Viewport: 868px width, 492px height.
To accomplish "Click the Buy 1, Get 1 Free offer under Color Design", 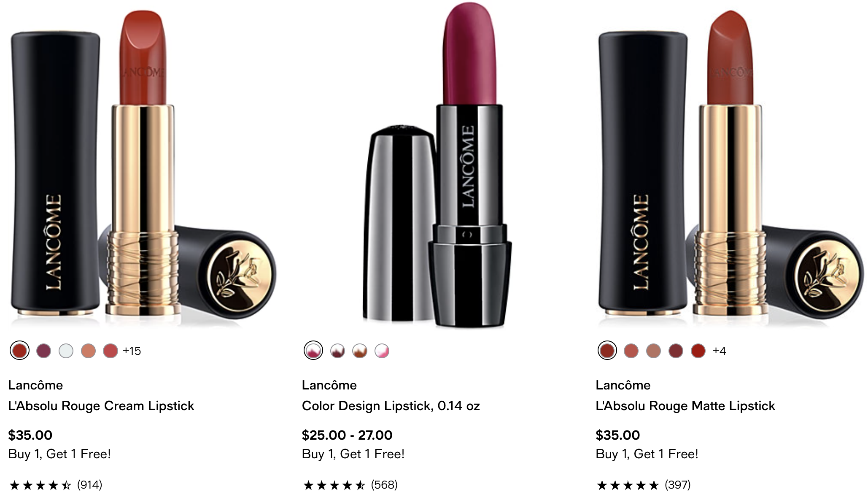I will click(x=353, y=454).
